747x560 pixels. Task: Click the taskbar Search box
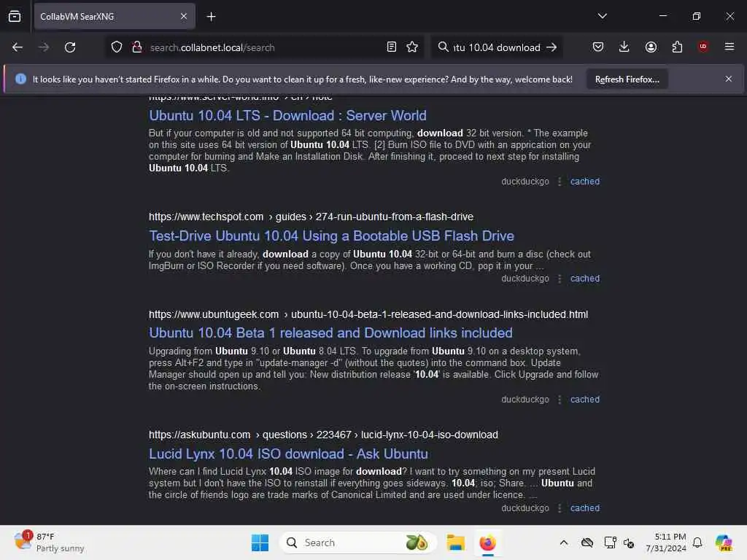357,542
